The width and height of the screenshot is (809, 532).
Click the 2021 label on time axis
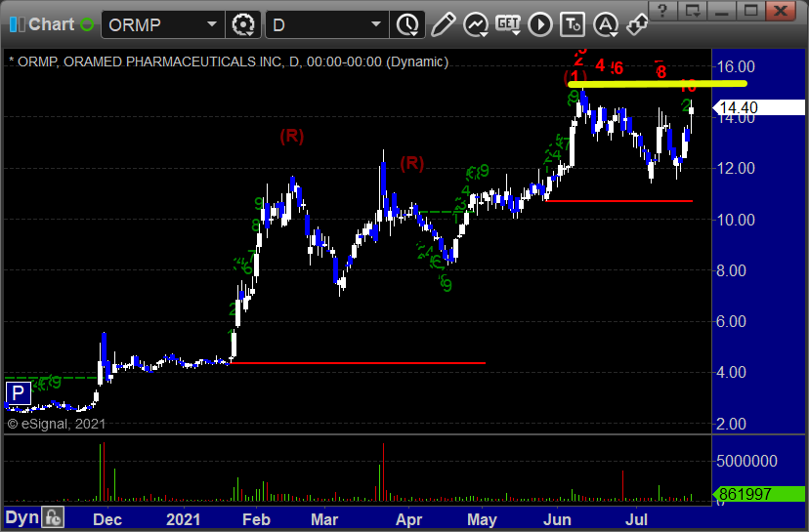[183, 519]
